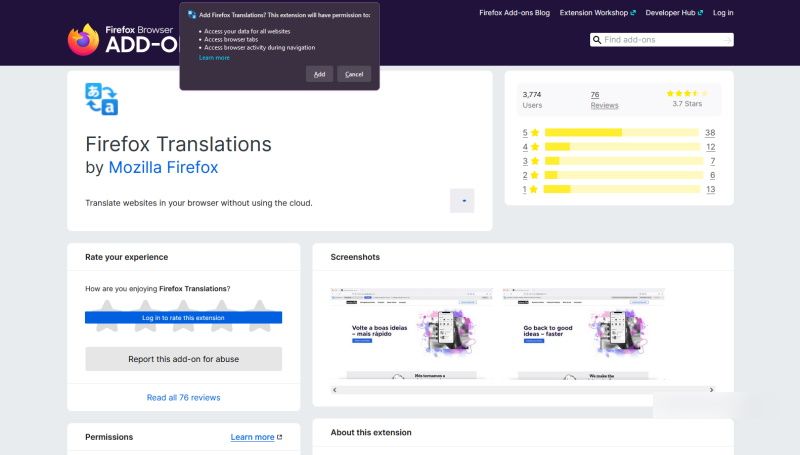Filter reviews by 4 star rating bar
This screenshot has width=800, height=455.
pos(622,147)
